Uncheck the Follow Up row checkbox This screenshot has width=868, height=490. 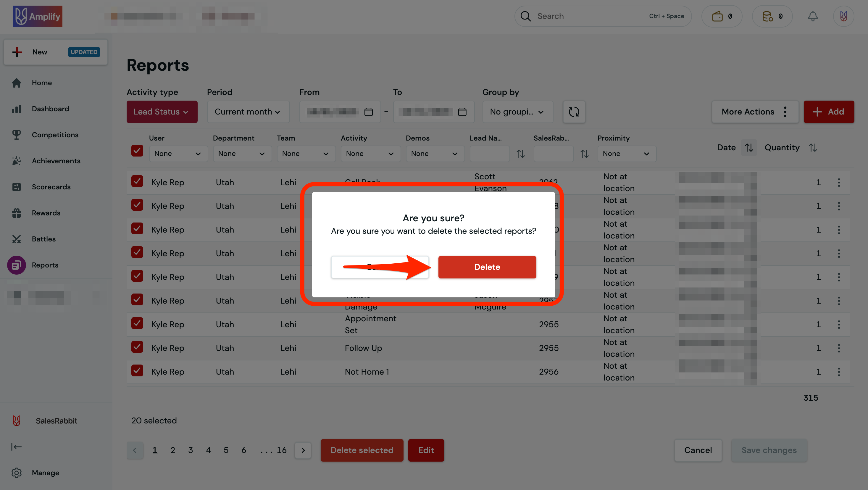click(137, 347)
